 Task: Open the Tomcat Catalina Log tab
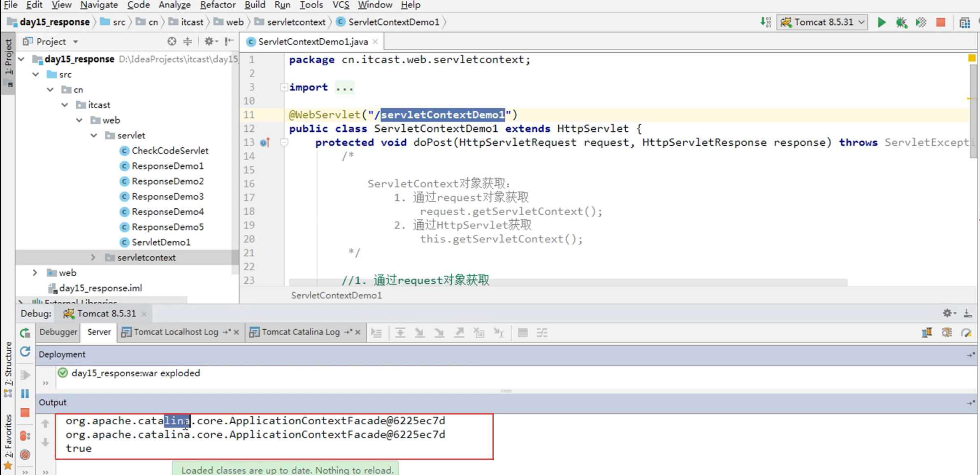tap(300, 332)
